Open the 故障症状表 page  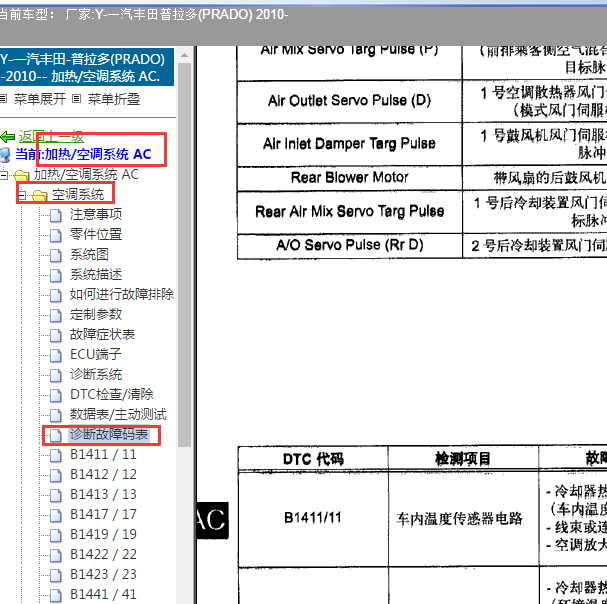click(x=102, y=335)
